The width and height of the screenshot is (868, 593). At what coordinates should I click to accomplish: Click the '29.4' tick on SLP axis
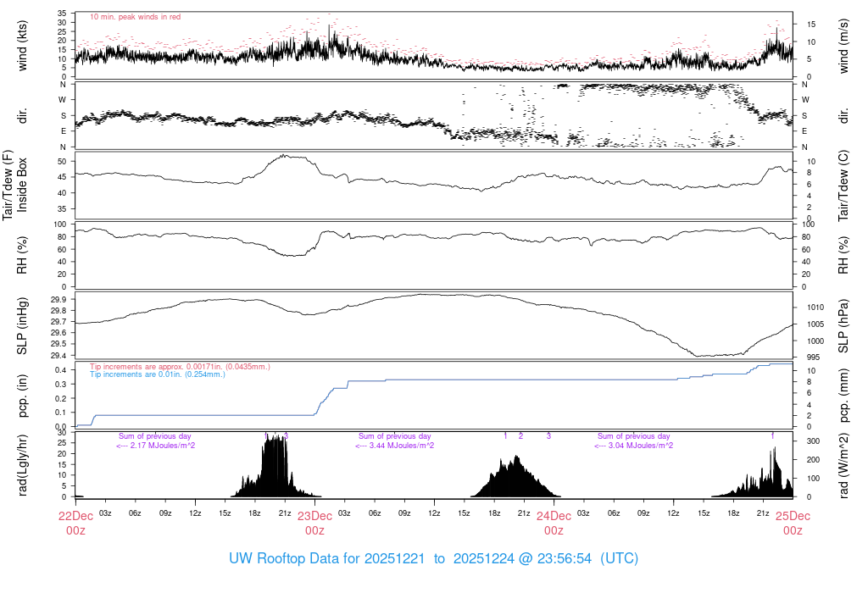[x=58, y=356]
